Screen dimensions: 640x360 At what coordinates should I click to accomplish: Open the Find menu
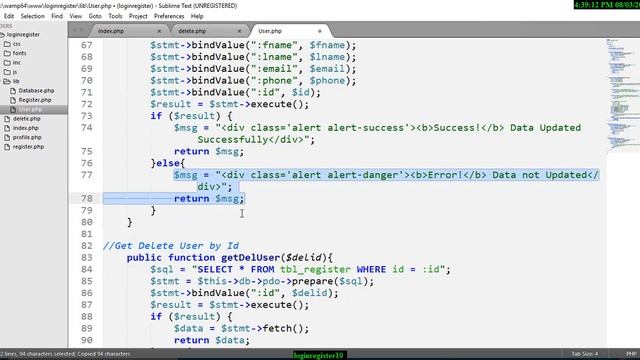click(57, 16)
